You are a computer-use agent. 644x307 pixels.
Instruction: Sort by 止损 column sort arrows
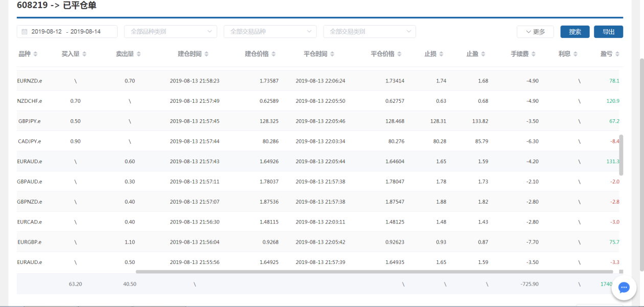pos(441,54)
